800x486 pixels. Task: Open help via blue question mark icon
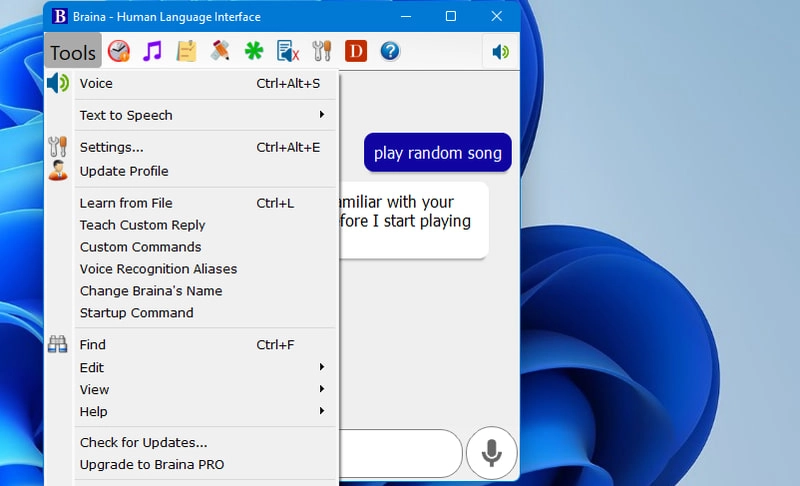coord(390,51)
